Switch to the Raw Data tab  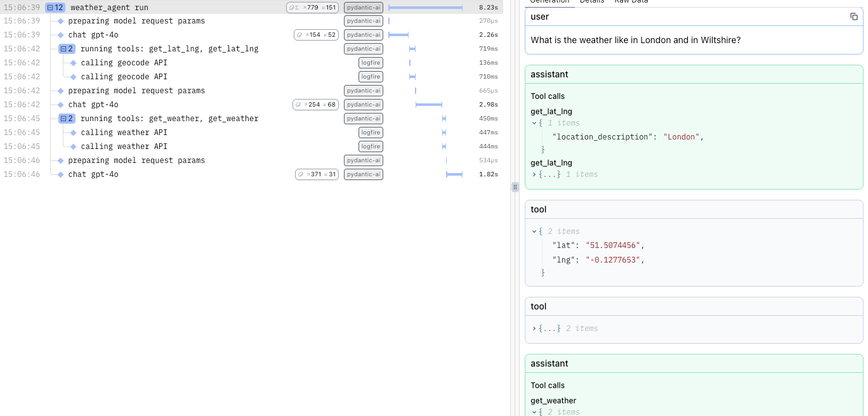(x=631, y=2)
